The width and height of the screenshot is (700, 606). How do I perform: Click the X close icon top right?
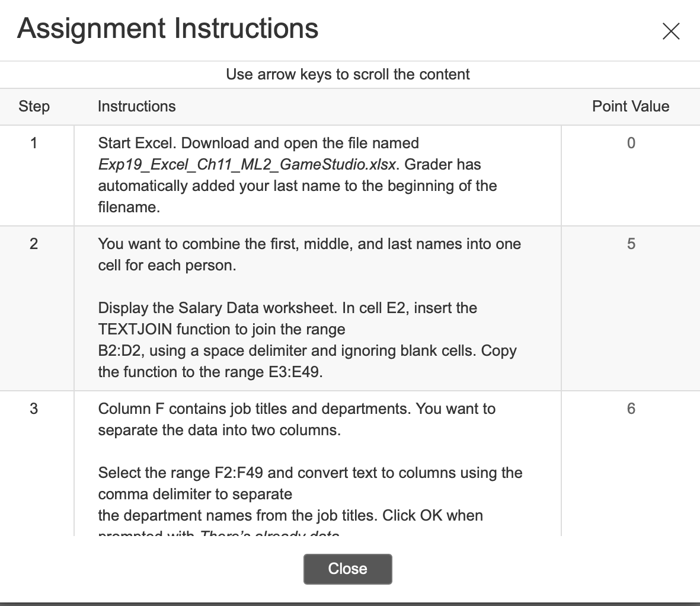point(670,31)
